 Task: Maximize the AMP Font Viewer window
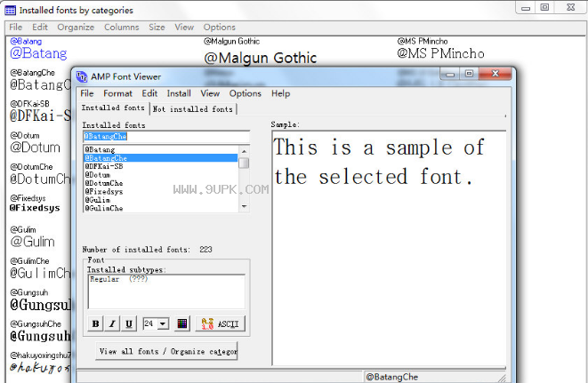click(469, 74)
